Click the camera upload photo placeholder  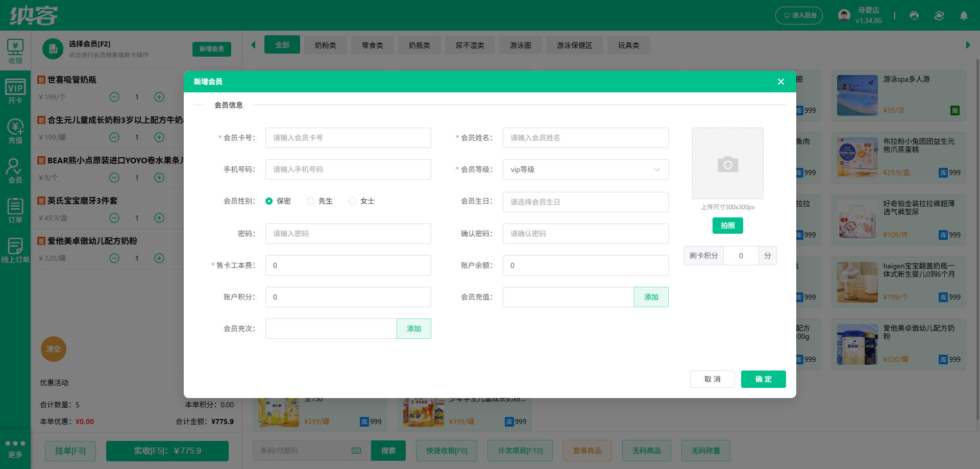pos(727,163)
